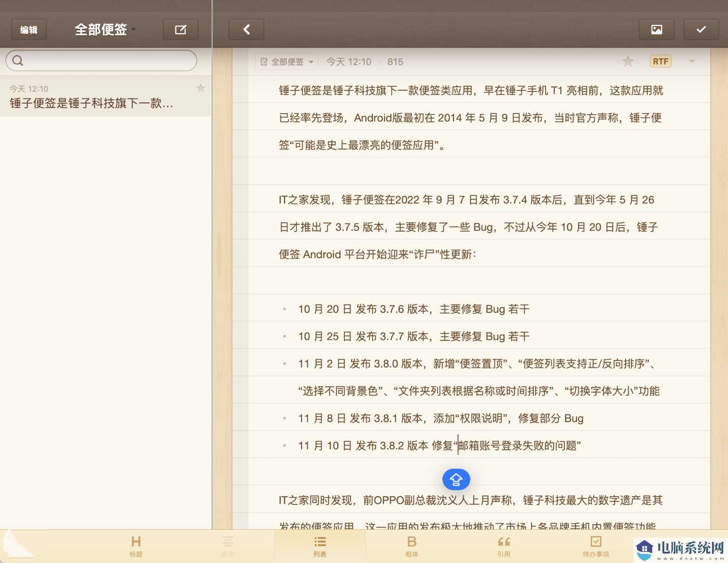Screen dimensions: 728x563
Task: Click the RTF format badge
Action: click(x=660, y=62)
